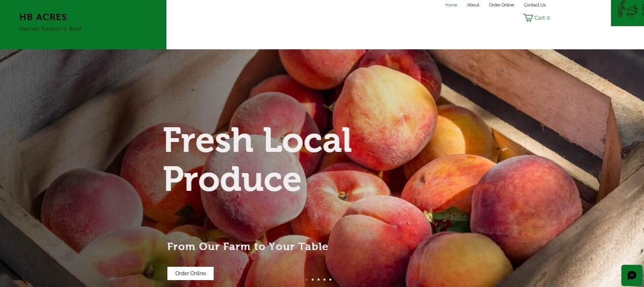The width and height of the screenshot is (644, 287).
Task: Select Order Online in the navigation
Action: pyautogui.click(x=501, y=5)
